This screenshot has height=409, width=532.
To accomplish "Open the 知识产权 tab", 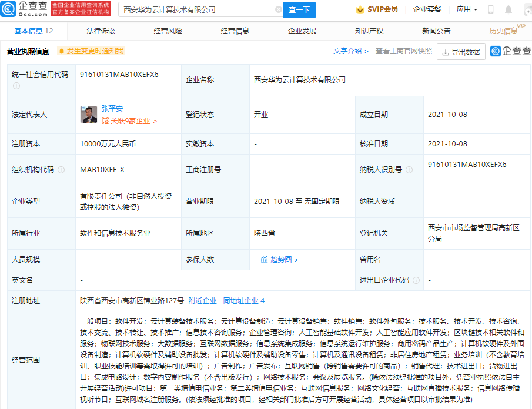I will [x=369, y=31].
